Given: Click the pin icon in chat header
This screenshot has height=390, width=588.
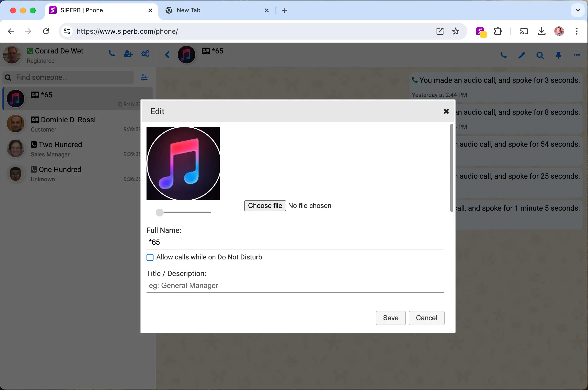Looking at the screenshot, I should [558, 55].
